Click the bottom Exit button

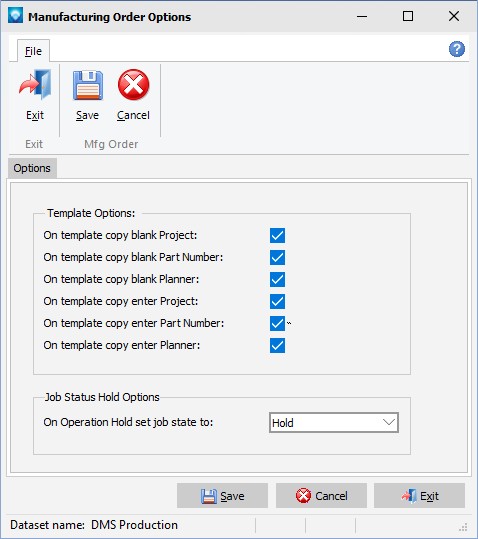[420, 496]
